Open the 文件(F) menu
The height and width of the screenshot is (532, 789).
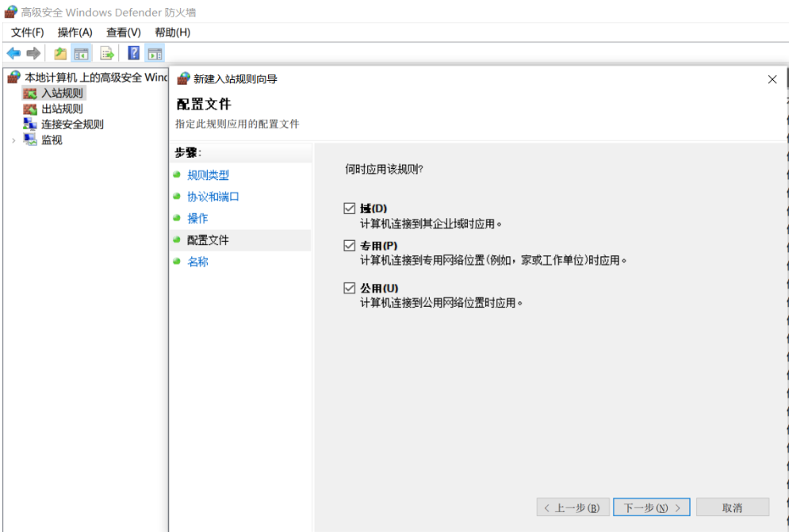27,33
